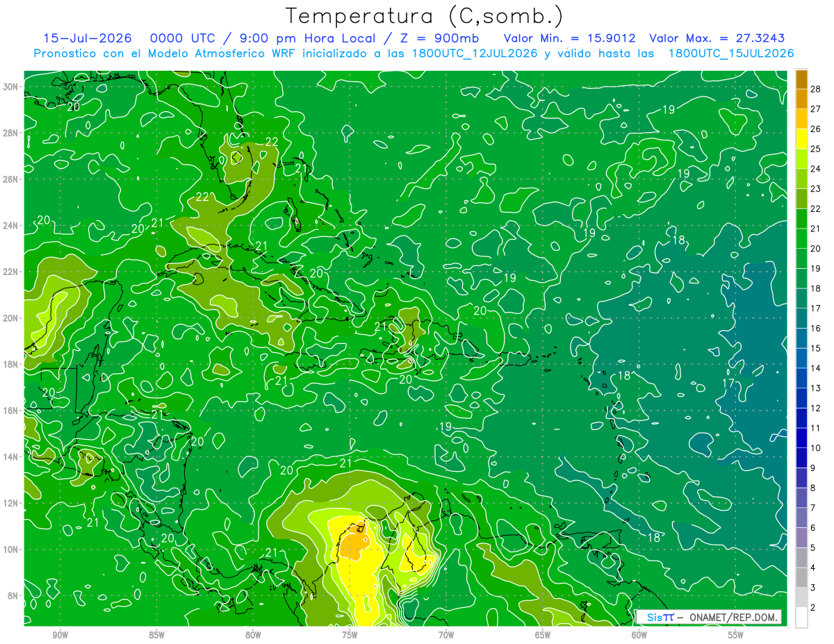Screen dimensions: 834x644
Task: Click the "90W" longitude label
Action: [x=60, y=636]
